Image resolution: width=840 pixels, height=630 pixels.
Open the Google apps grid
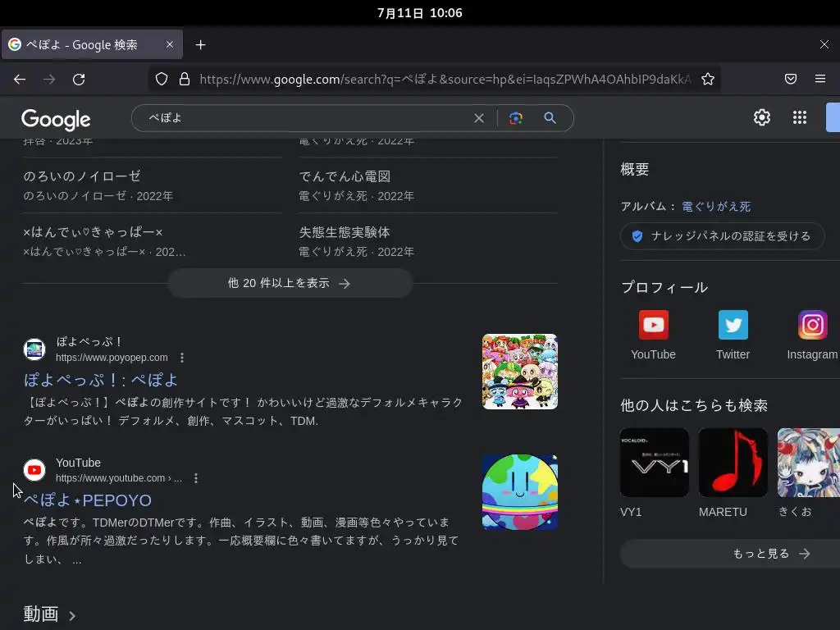tap(800, 117)
